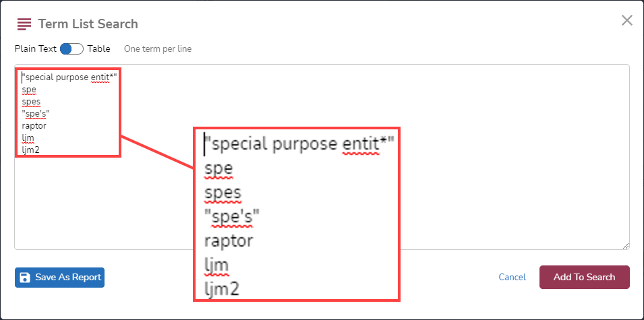This screenshot has height=320, width=644.
Task: Click the term line "ljm" in textarea
Action: tap(28, 138)
